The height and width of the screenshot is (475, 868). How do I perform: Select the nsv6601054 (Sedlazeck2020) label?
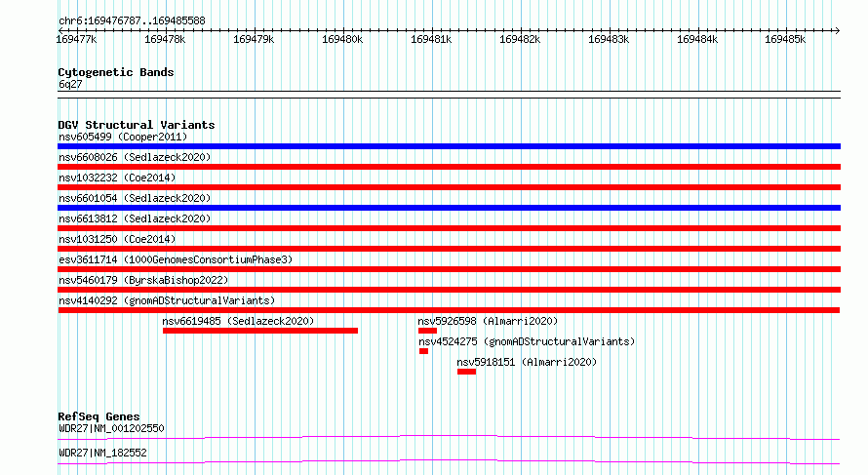[135, 198]
